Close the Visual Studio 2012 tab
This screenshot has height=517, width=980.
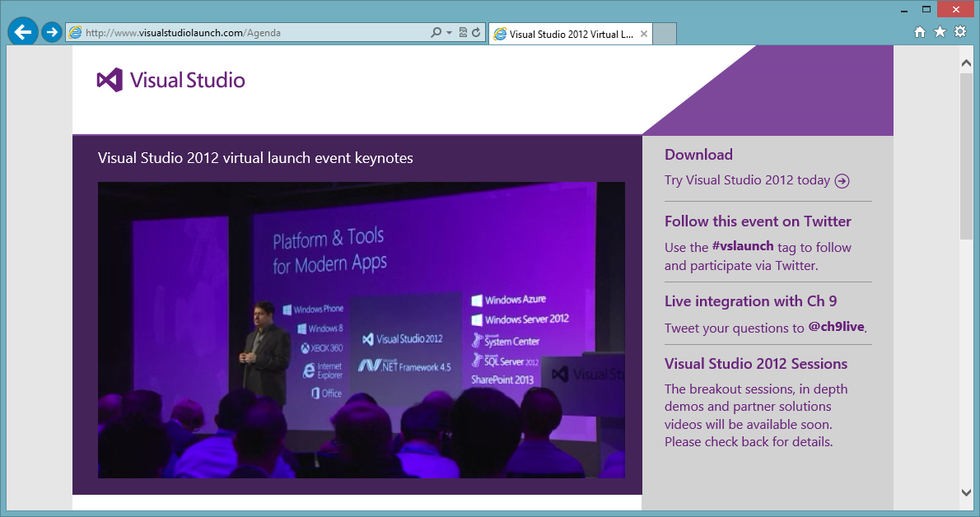(x=644, y=35)
